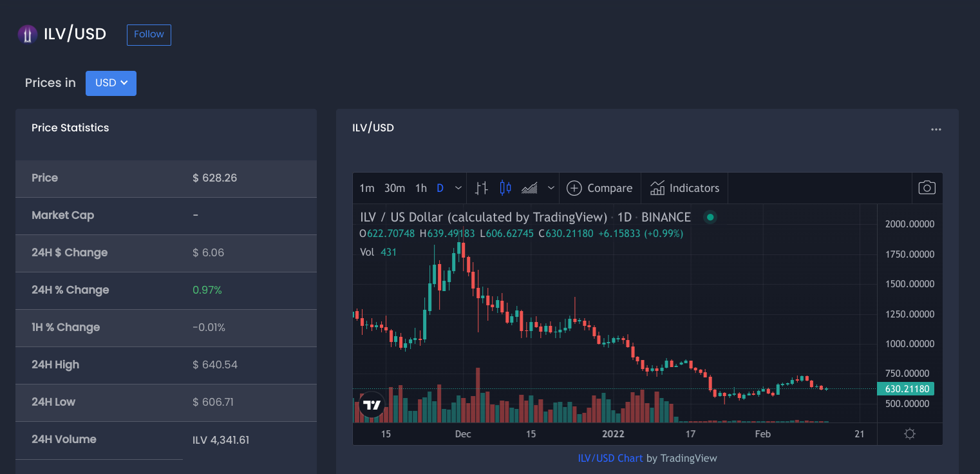Click the Compare symbol button
980x474 pixels.
click(x=599, y=188)
